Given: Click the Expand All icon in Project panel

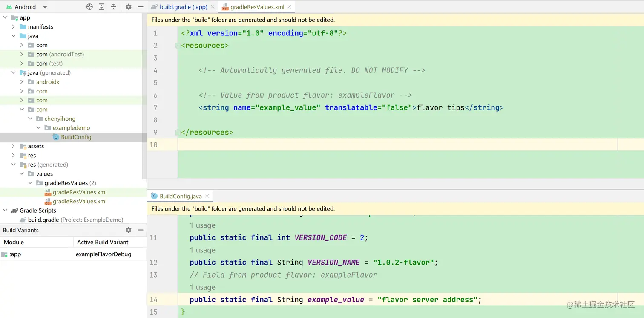Looking at the screenshot, I should 101,7.
